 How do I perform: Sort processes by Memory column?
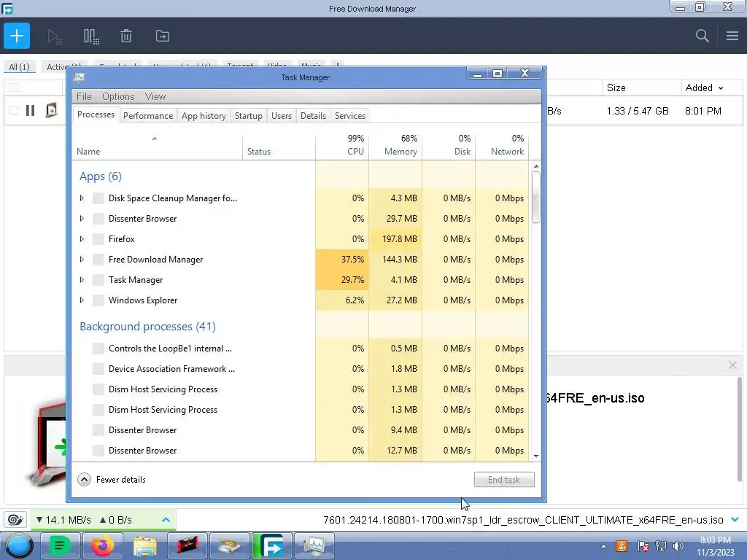[395, 145]
